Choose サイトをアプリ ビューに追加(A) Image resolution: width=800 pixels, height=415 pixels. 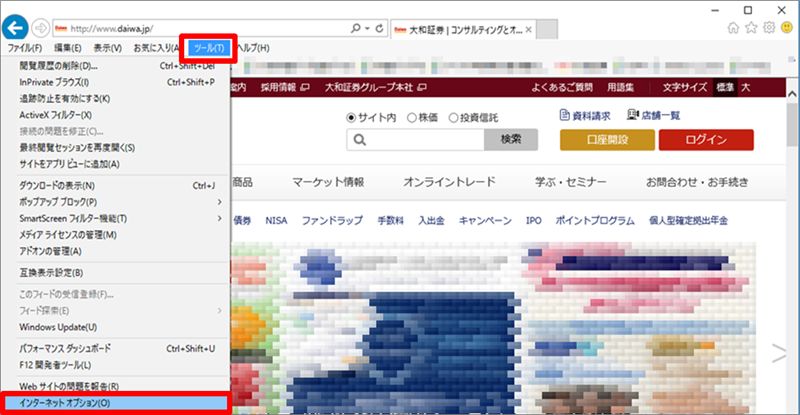[116, 164]
